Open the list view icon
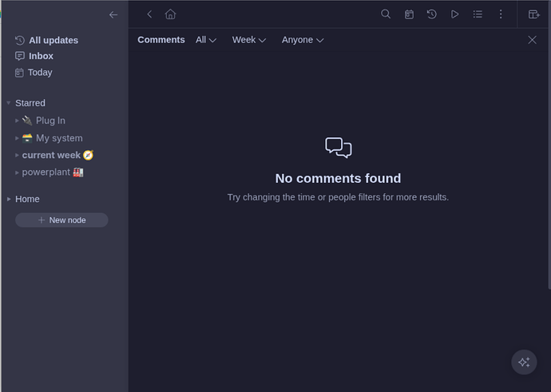The image size is (551, 392). pos(478,14)
